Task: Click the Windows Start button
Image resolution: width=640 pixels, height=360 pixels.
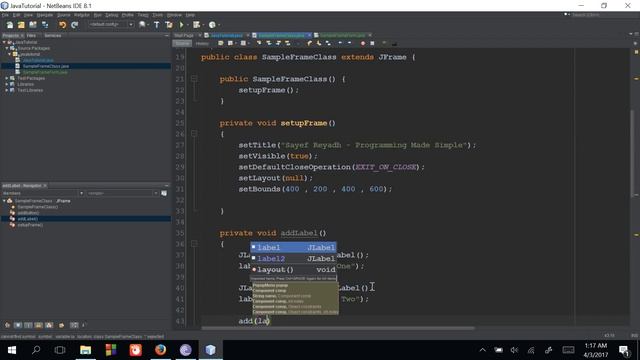Action: click(x=11, y=350)
